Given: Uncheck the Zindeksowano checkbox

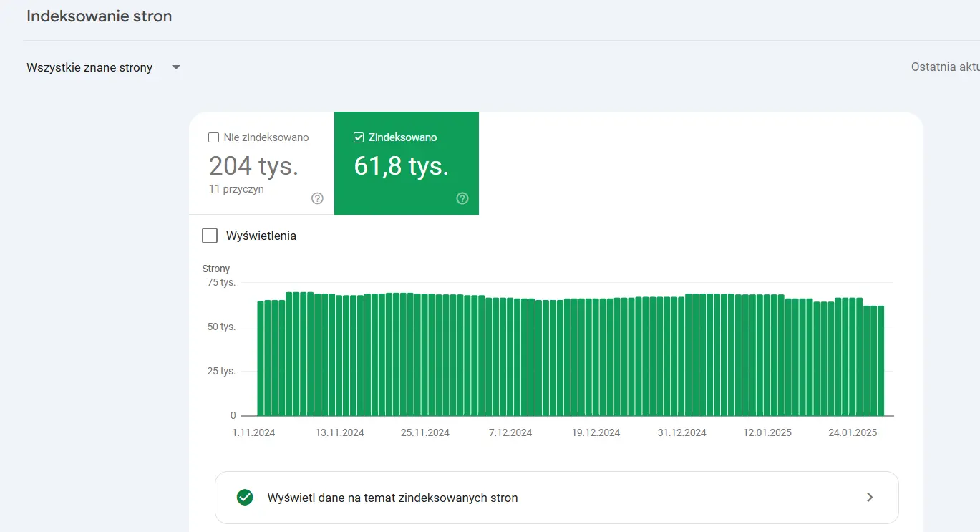Looking at the screenshot, I should pos(359,137).
